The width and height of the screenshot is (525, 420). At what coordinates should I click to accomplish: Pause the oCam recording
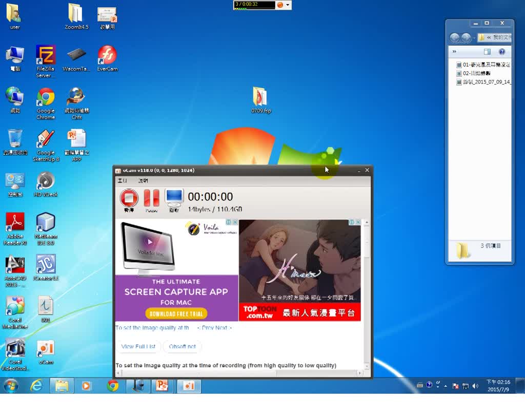tap(151, 198)
